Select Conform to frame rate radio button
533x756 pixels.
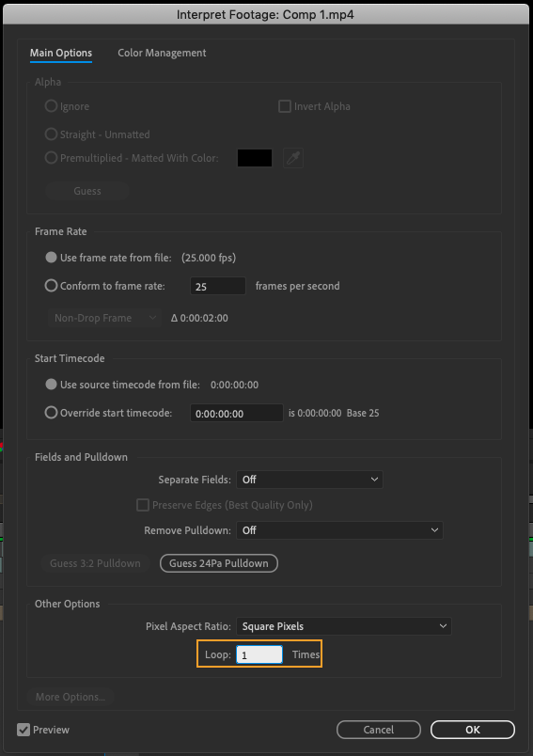51,286
